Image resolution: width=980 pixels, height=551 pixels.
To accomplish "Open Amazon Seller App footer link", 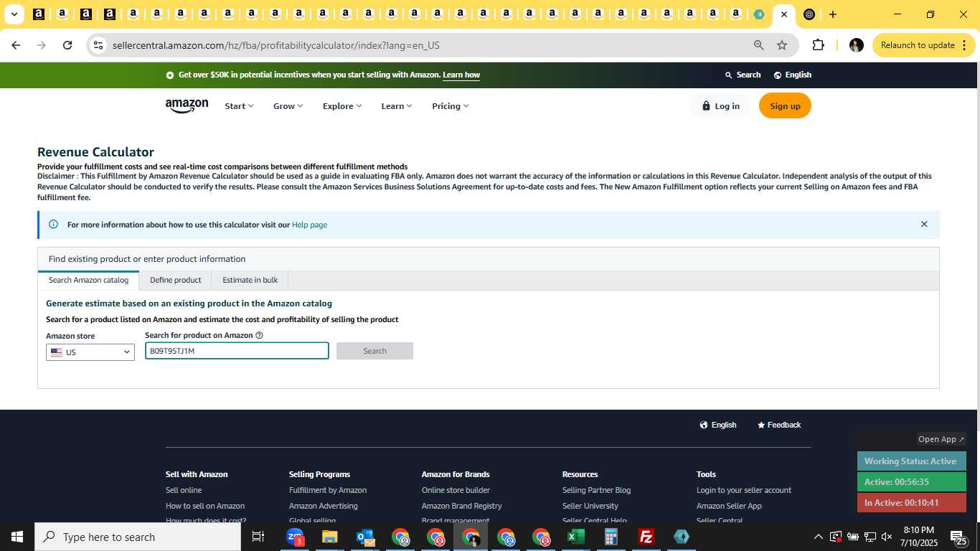I will (729, 506).
